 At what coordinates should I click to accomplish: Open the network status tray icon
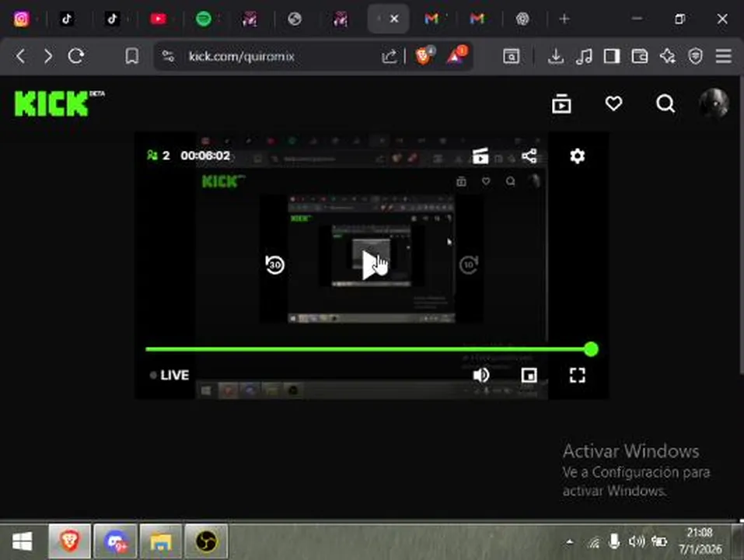(594, 541)
